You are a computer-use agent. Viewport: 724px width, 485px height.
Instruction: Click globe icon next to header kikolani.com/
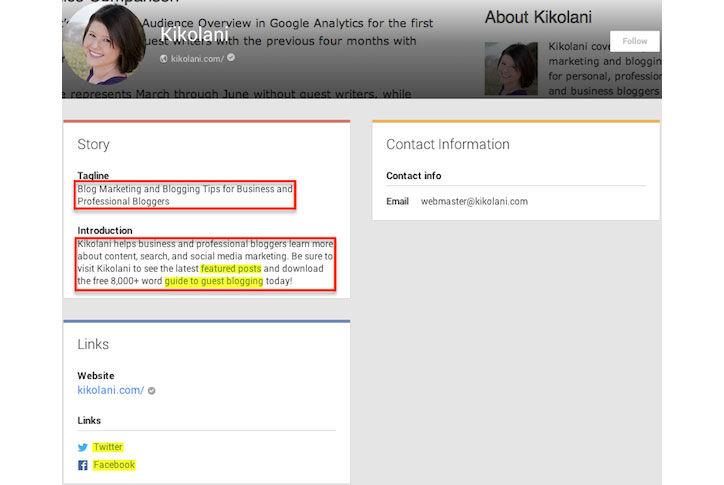click(x=163, y=59)
